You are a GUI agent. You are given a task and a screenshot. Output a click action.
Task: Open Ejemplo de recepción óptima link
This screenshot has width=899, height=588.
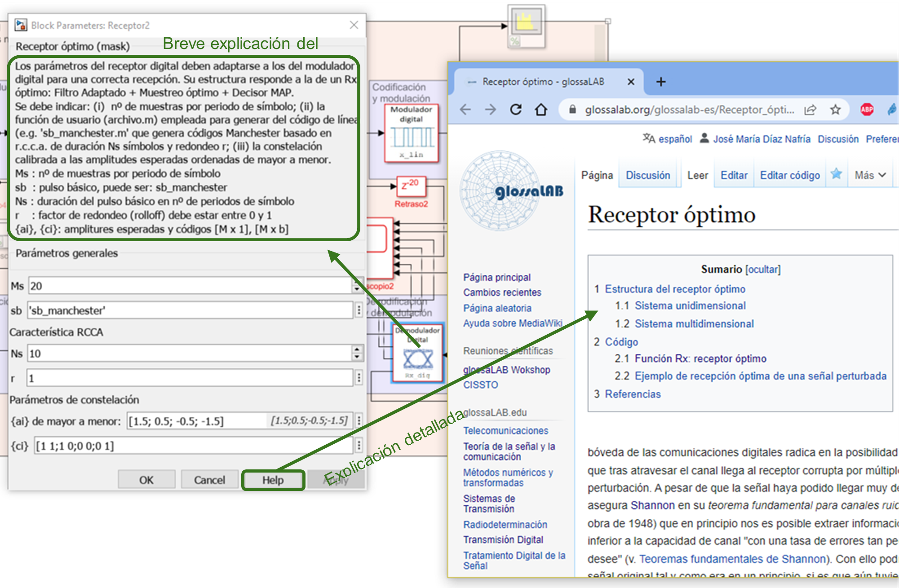(761, 376)
